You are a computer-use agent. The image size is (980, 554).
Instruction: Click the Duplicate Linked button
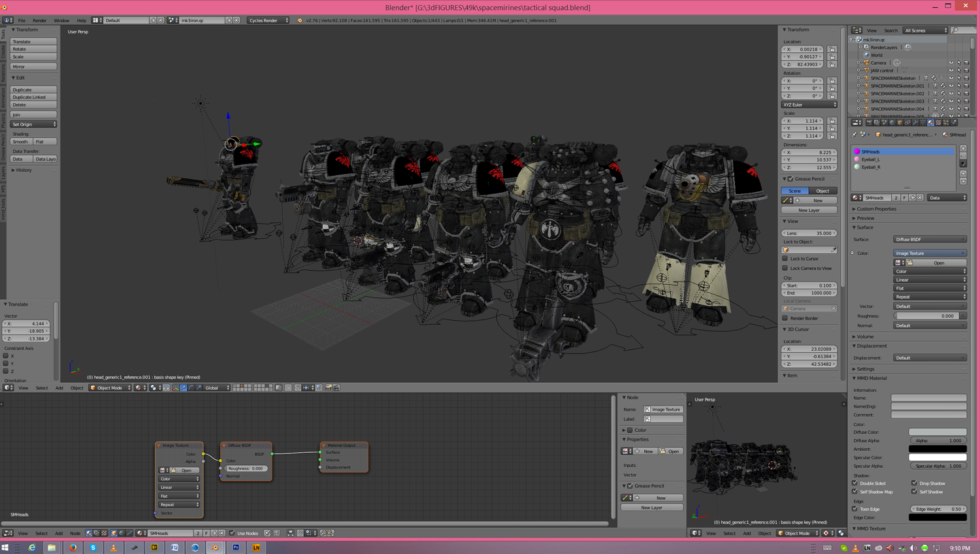[x=33, y=97]
